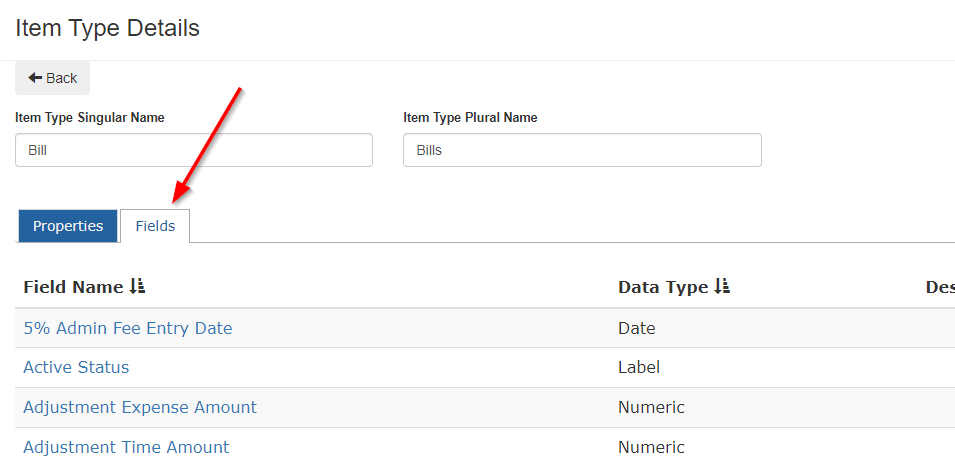Open the Active Status field link

[x=76, y=368]
